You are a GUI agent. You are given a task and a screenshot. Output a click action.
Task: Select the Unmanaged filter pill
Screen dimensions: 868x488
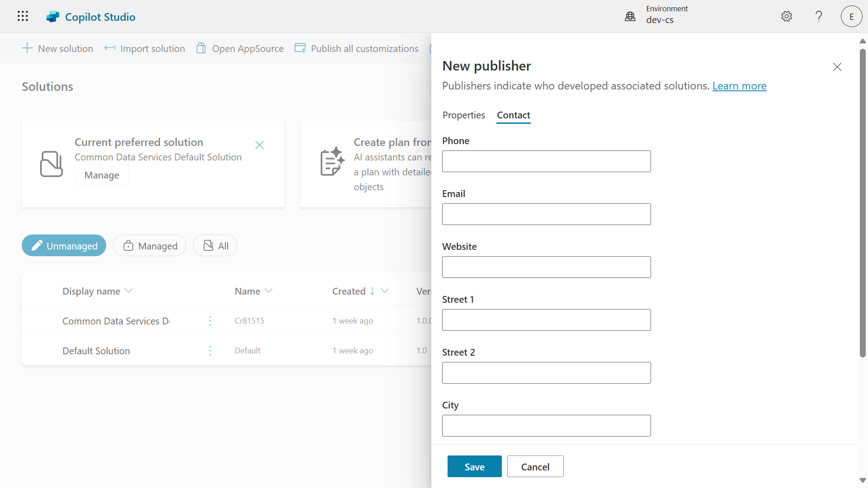[64, 246]
